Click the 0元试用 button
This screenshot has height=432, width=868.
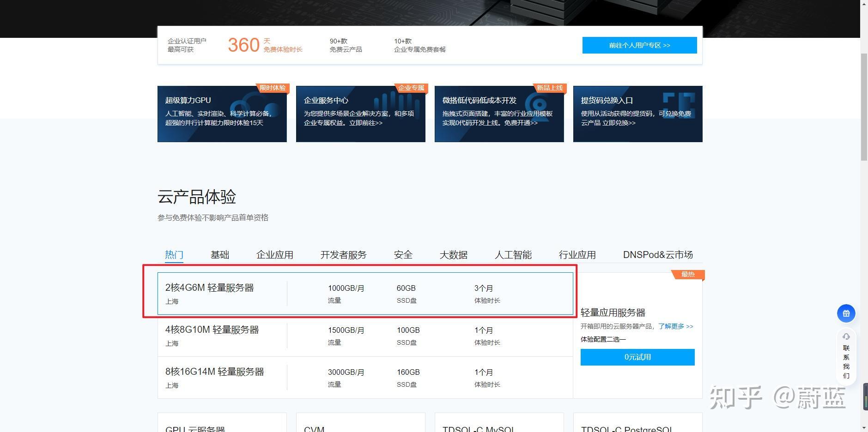tap(637, 357)
